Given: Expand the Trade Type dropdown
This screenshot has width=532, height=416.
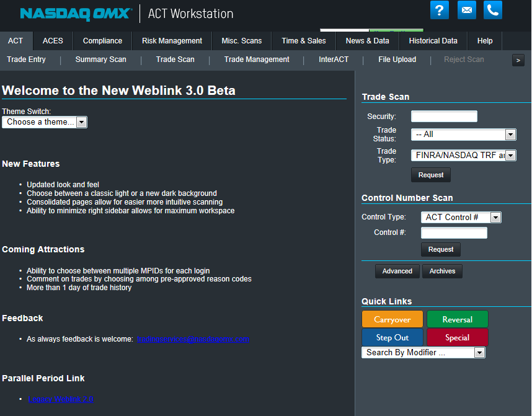Looking at the screenshot, I should pos(463,156).
